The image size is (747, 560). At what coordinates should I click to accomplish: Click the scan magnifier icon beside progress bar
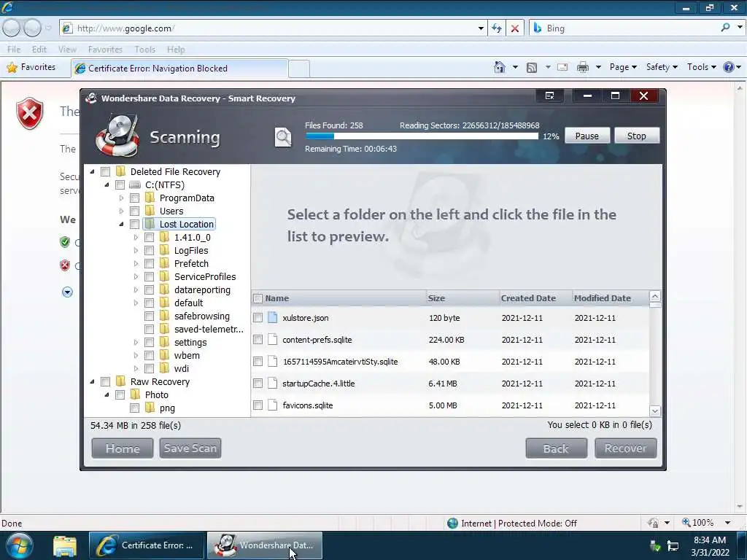pyautogui.click(x=283, y=137)
